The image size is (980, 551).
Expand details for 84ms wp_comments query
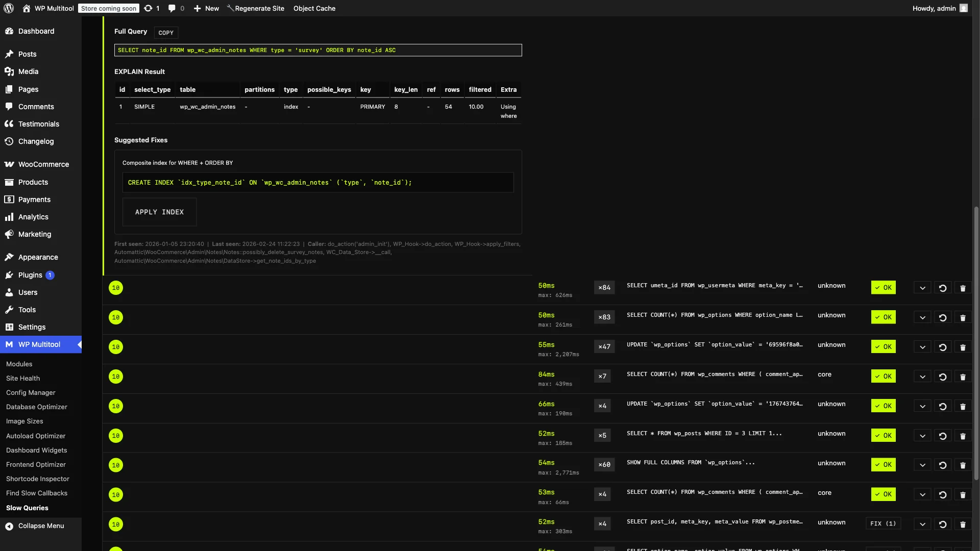point(922,377)
